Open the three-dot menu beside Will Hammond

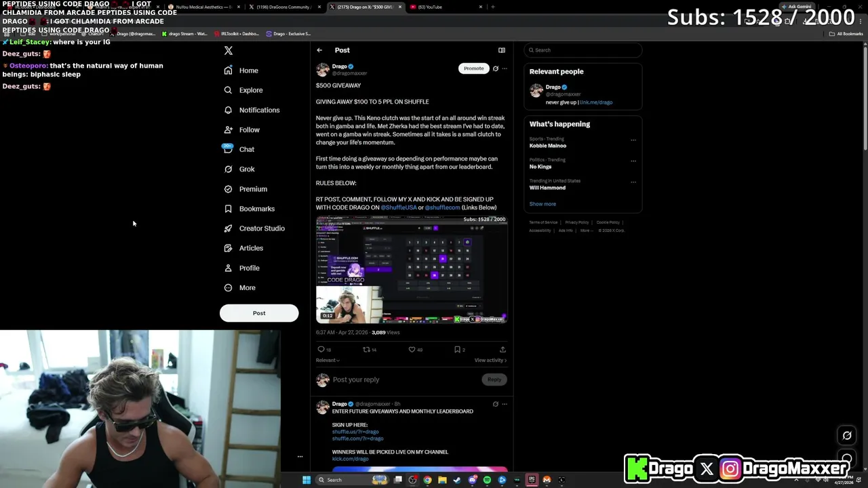[633, 182]
